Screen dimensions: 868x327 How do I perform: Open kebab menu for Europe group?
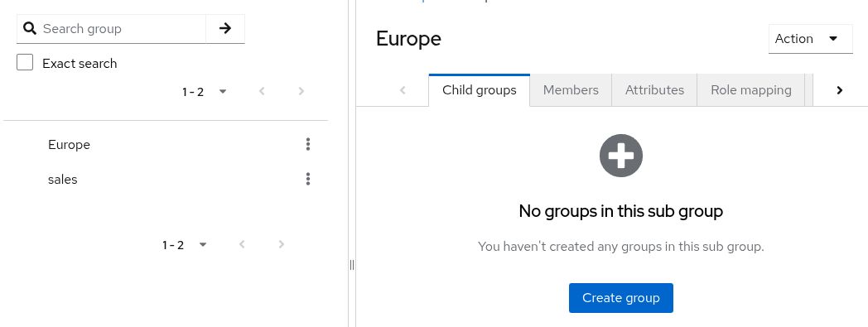click(x=308, y=144)
